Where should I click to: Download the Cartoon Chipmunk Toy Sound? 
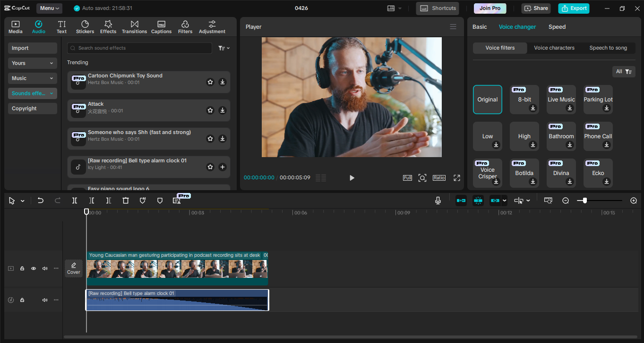(x=223, y=82)
